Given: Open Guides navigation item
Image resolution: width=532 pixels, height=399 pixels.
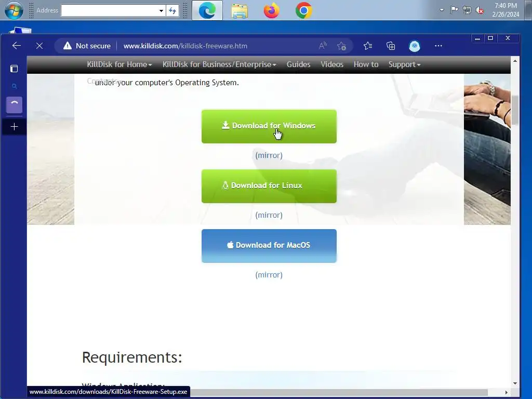Looking at the screenshot, I should [x=298, y=64].
